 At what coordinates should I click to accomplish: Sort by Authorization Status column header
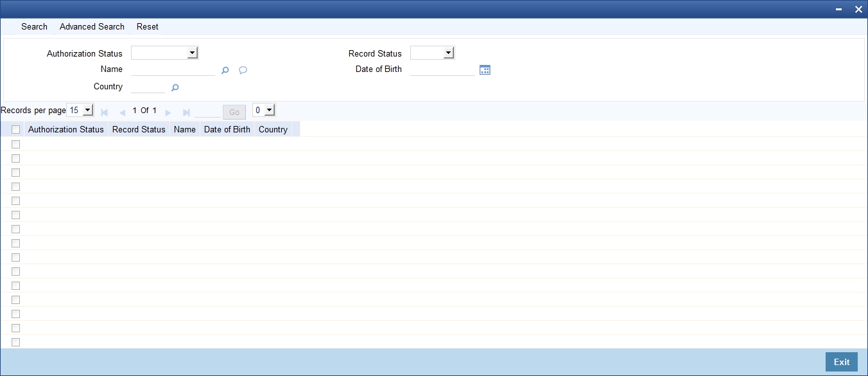coord(66,129)
